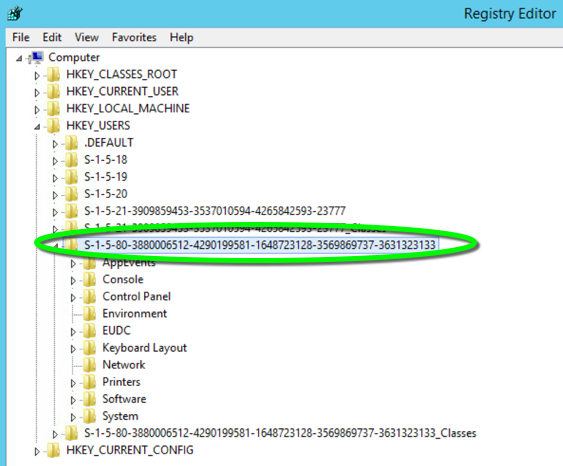Select the Console subkey name

pyautogui.click(x=123, y=279)
